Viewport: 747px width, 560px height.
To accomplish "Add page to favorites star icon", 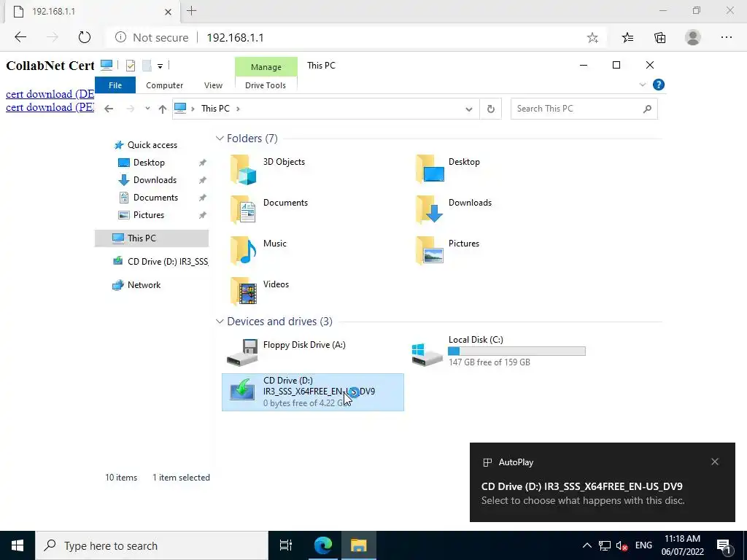I will pos(592,38).
